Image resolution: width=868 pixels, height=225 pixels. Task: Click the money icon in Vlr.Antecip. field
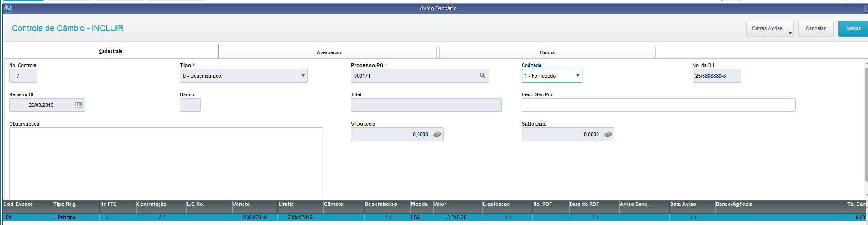point(437,134)
